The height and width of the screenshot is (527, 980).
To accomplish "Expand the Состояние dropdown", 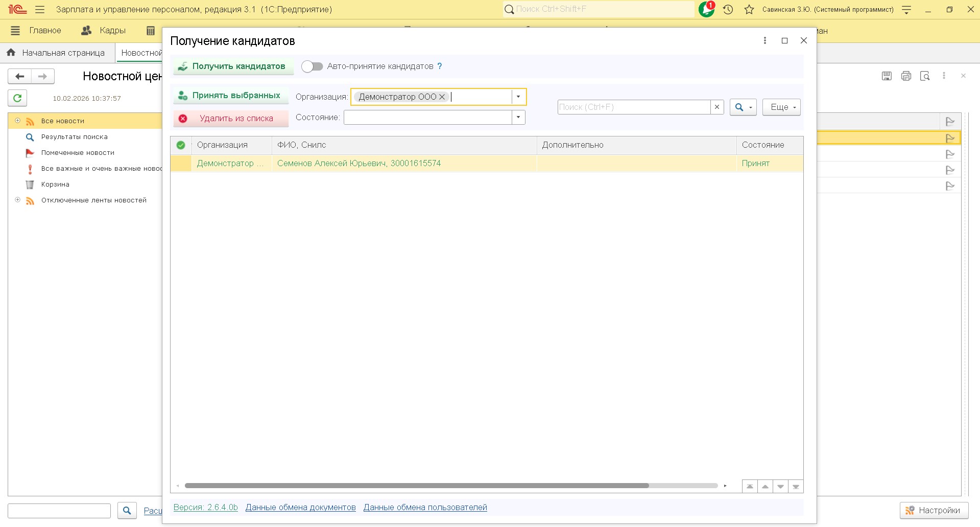I will (518, 118).
